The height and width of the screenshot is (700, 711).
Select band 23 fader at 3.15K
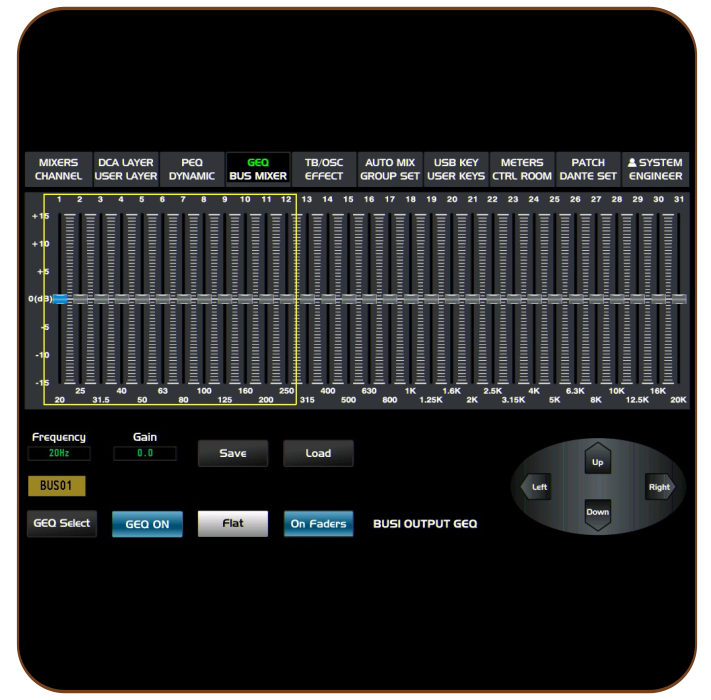tap(514, 299)
